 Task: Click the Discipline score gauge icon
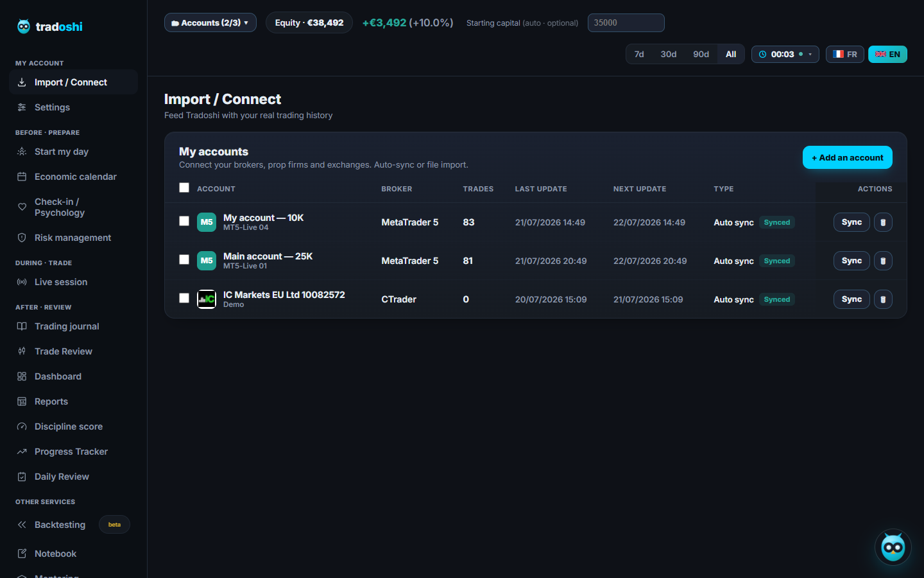click(22, 426)
